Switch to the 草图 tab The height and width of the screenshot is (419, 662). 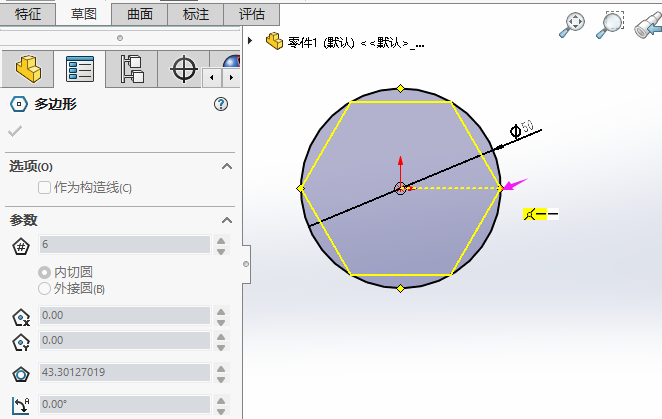tap(84, 14)
